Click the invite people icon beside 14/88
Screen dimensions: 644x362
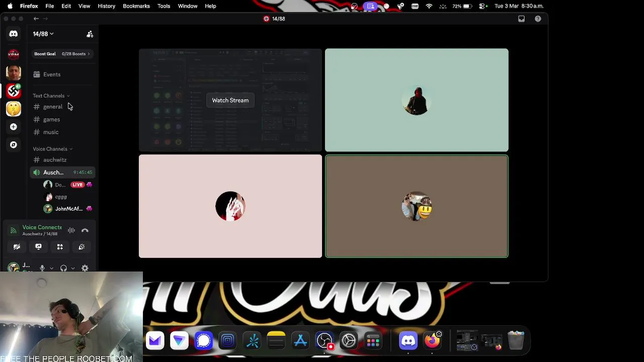click(90, 34)
